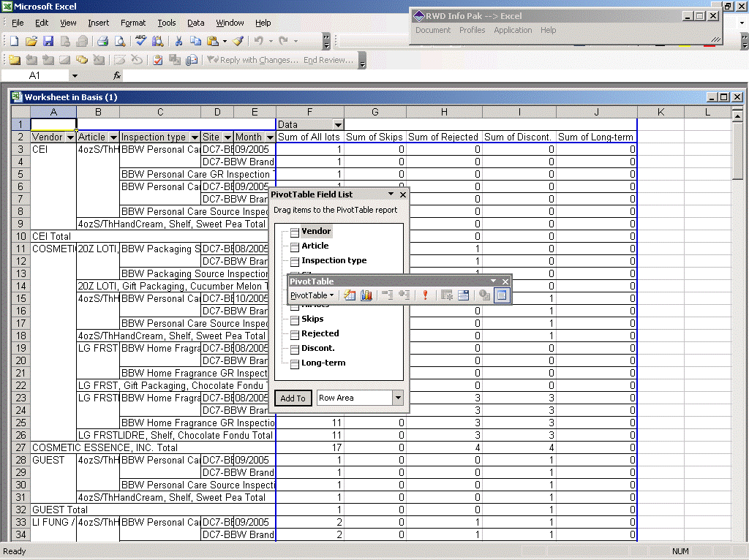Image resolution: width=749 pixels, height=560 pixels.
Task: Copy selection with the Copy icon
Action: tap(195, 41)
